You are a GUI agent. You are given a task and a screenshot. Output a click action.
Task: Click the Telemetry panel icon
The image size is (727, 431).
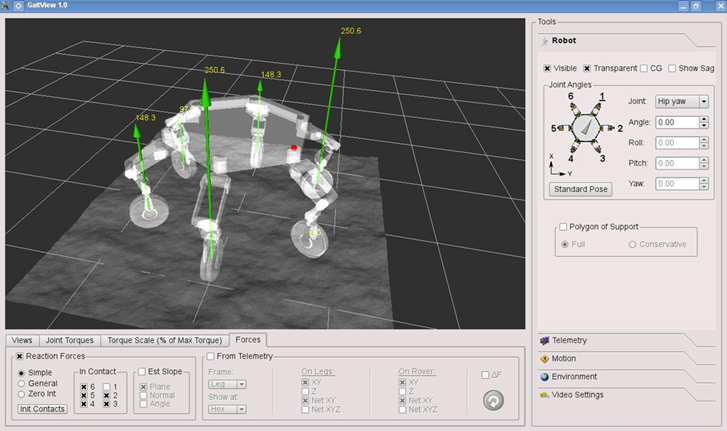[x=545, y=341]
